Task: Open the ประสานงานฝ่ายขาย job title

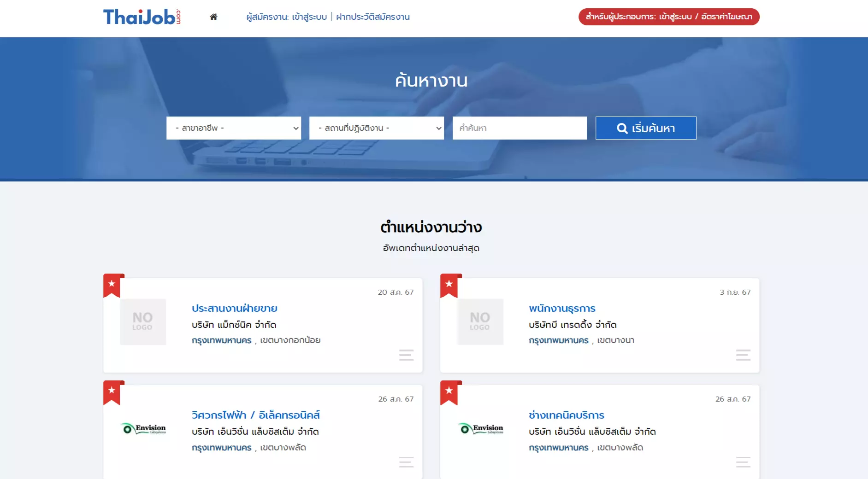Action: coord(235,308)
